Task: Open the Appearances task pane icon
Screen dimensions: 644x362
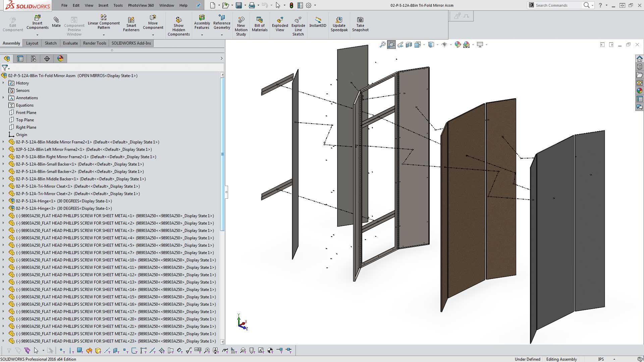Action: click(640, 91)
